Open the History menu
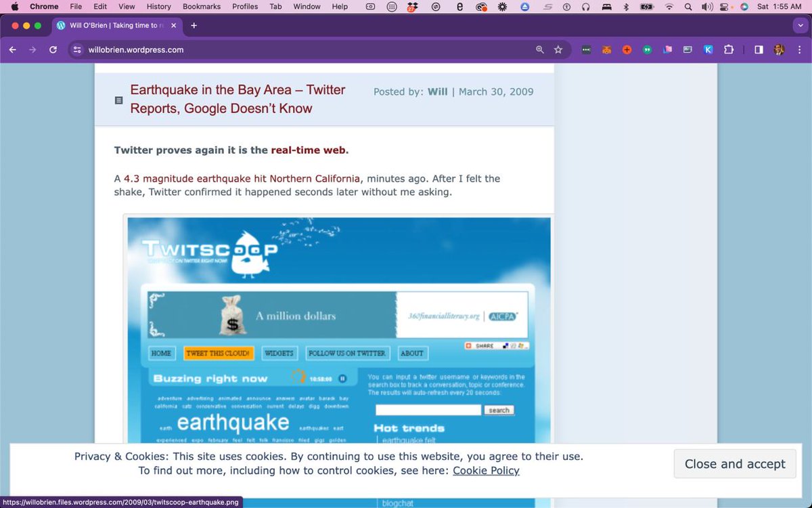 (159, 7)
